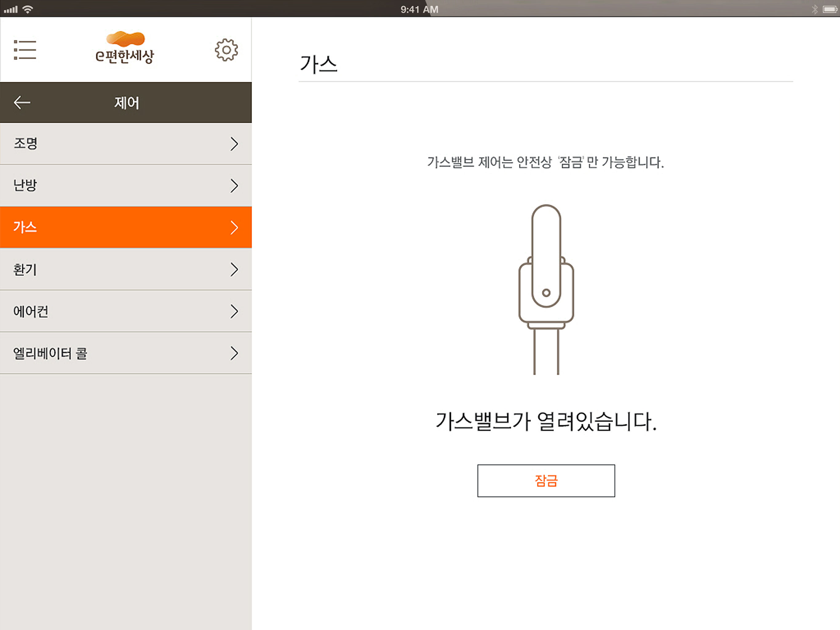
Task: Expand the chevron on the 가스 row
Action: click(234, 227)
